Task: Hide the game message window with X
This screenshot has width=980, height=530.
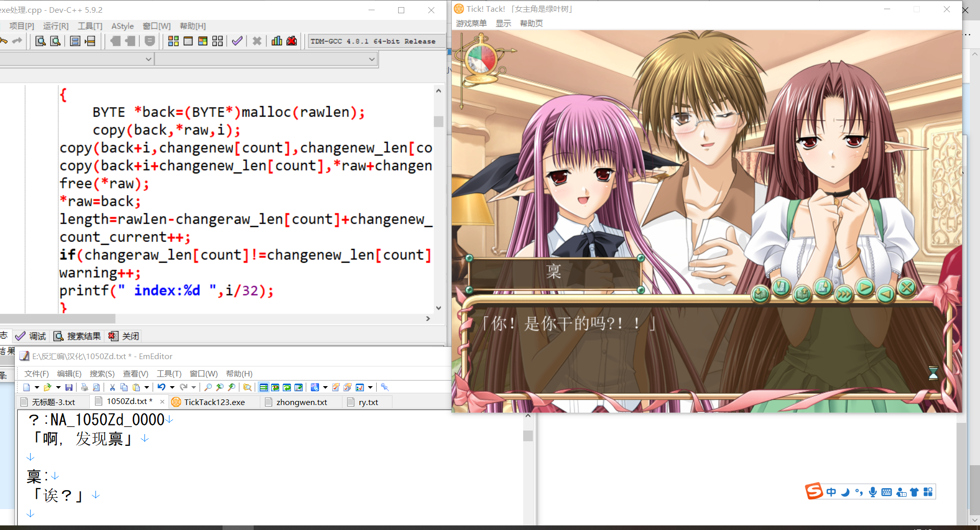Action: [906, 288]
